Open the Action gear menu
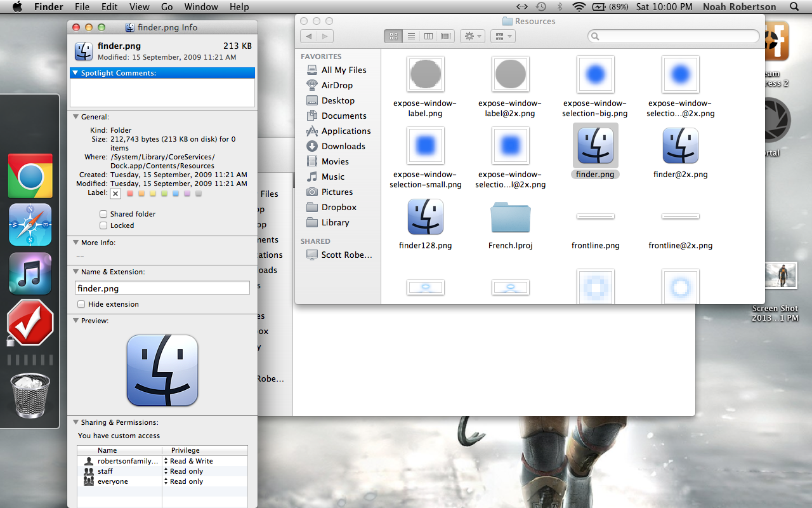Screen dimensions: 812x508 pyautogui.click(x=473, y=36)
